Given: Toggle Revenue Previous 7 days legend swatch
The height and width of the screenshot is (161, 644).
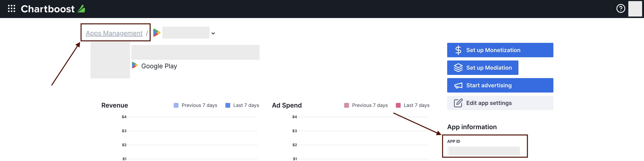Looking at the screenshot, I should click(x=176, y=105).
